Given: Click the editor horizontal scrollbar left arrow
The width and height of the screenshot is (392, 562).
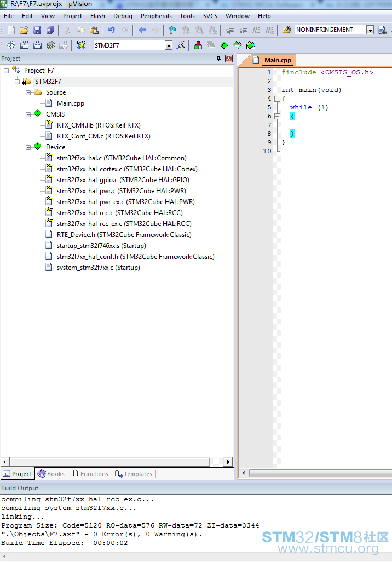Looking at the screenshot, I should pyautogui.click(x=244, y=473).
